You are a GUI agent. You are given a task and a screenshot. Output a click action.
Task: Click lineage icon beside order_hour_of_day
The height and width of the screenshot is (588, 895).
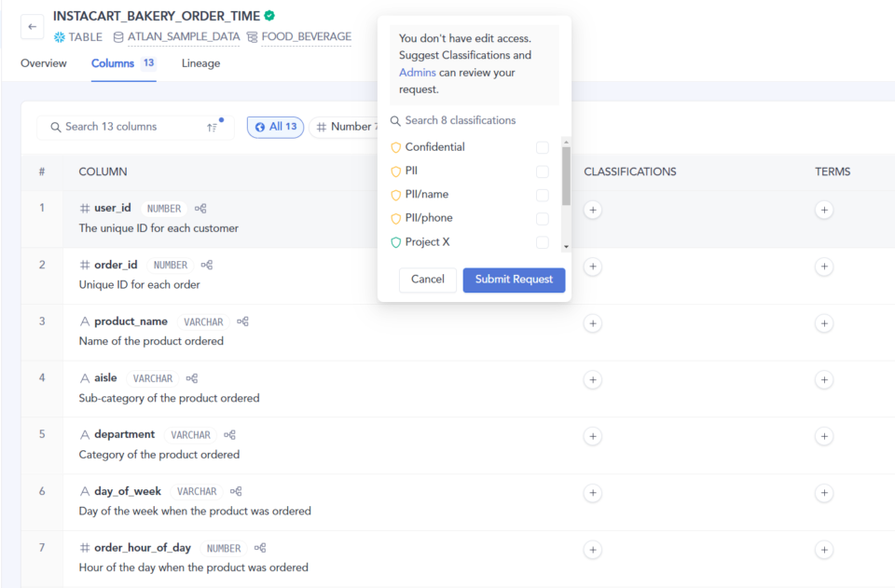point(260,548)
